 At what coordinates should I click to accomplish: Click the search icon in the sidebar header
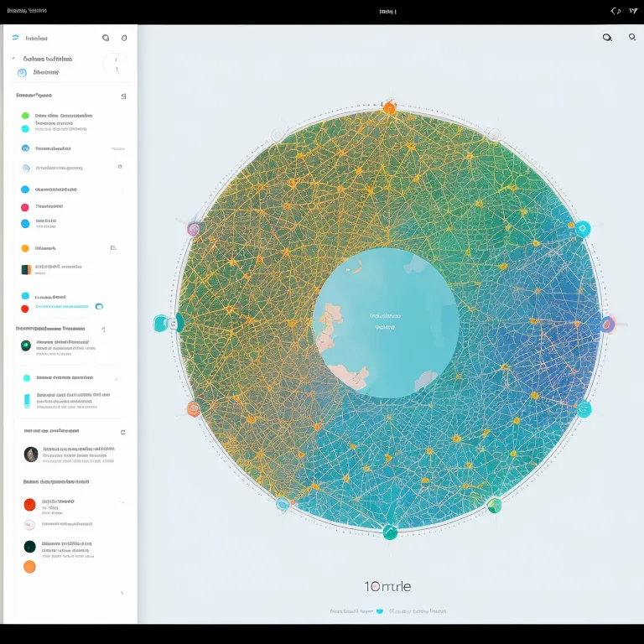(x=105, y=38)
